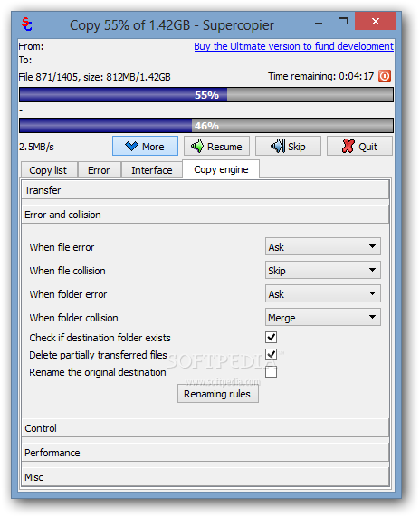The width and height of the screenshot is (420, 517).
Task: Close the Supercopier window
Action: pyautogui.click(x=375, y=21)
